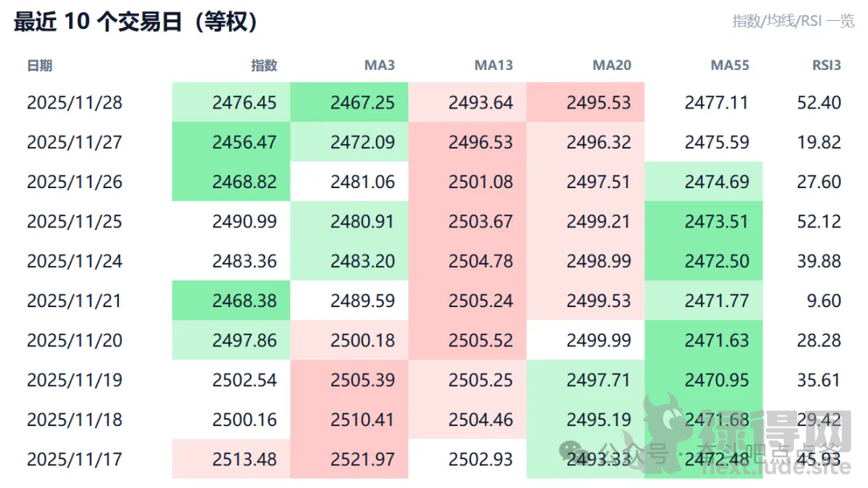Screen dimensions: 868x488
Task: Select the 2025/11/21 date cell
Action: (74, 301)
